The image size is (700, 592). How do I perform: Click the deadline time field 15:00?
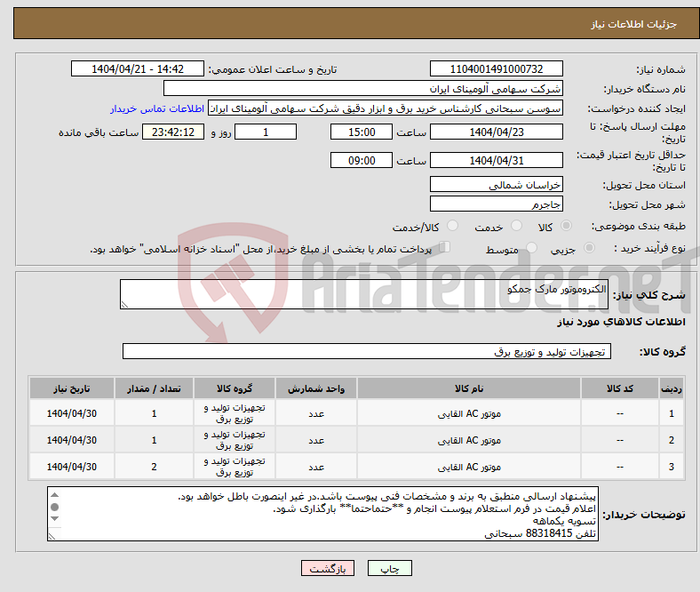(x=362, y=132)
